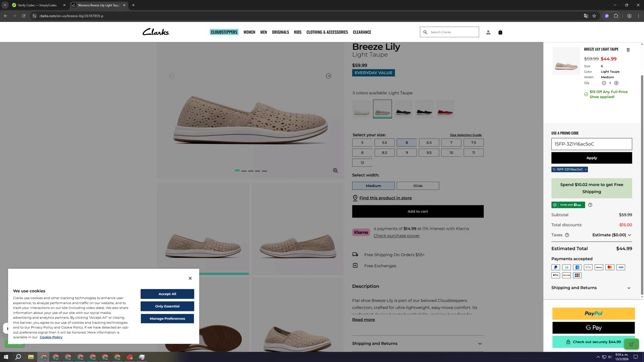The image size is (644, 362).
Task: Select size 5.5
Action: pos(384,142)
